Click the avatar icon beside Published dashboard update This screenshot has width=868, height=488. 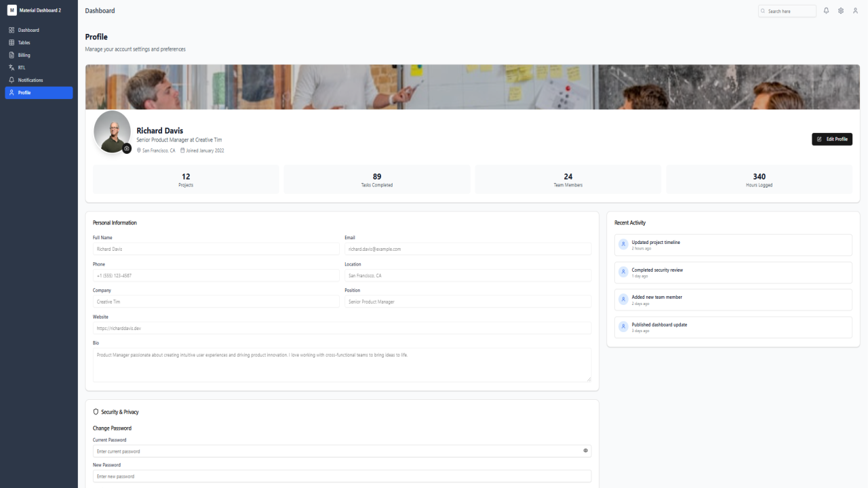coord(624,327)
